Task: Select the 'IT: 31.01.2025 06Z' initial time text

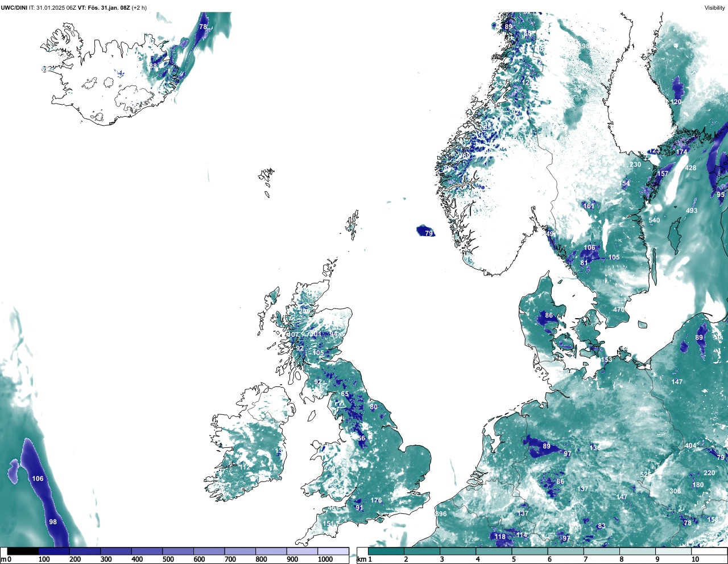Action: [52, 7]
